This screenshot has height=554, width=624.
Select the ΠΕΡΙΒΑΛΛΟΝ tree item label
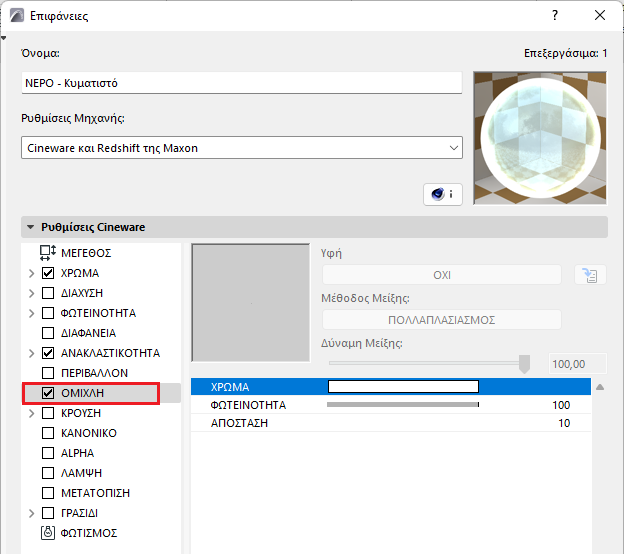click(x=94, y=373)
